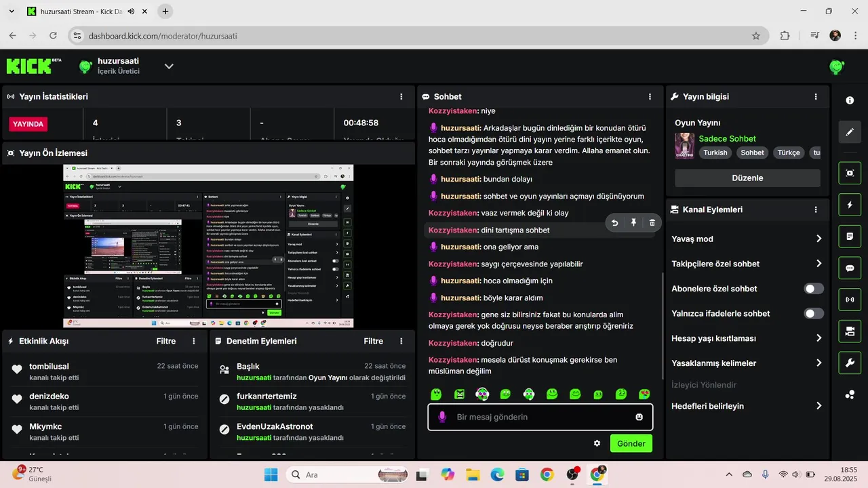
Task: Bookmark this page with the star icon
Action: [756, 36]
